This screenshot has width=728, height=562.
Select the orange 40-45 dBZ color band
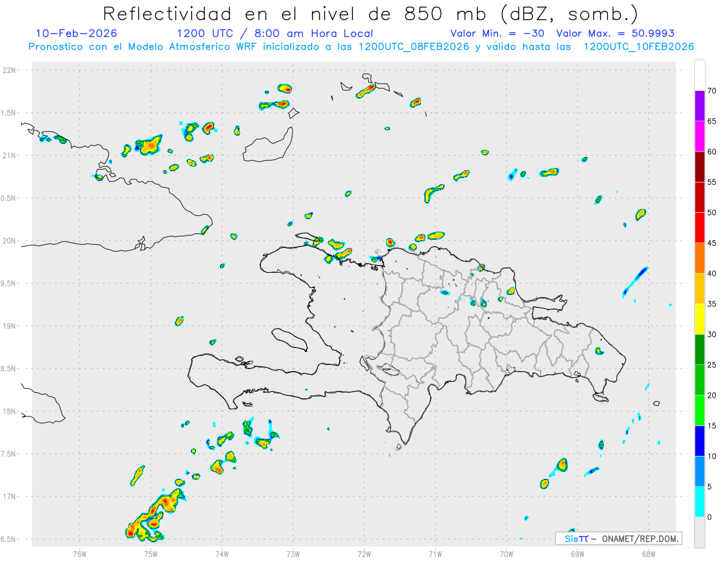(x=699, y=258)
